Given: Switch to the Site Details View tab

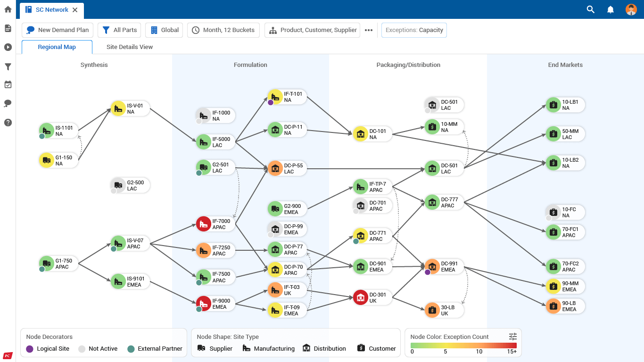Looking at the screenshot, I should click(130, 47).
